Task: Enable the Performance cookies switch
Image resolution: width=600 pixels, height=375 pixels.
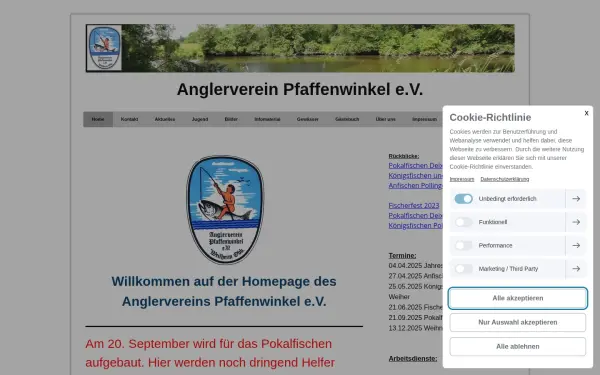Action: tap(463, 246)
